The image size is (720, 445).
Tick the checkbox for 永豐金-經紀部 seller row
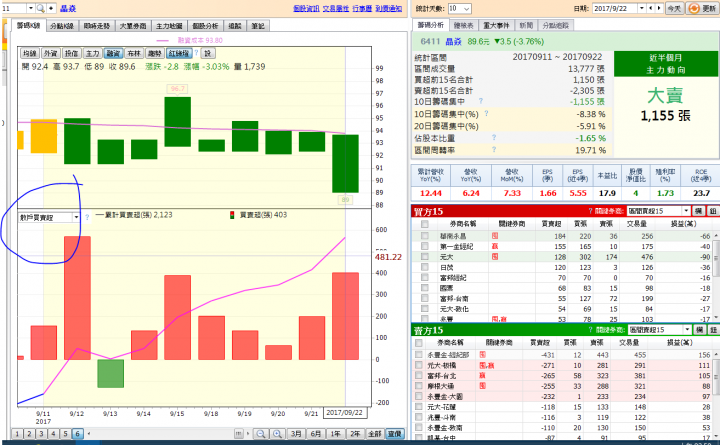pyautogui.click(x=418, y=355)
